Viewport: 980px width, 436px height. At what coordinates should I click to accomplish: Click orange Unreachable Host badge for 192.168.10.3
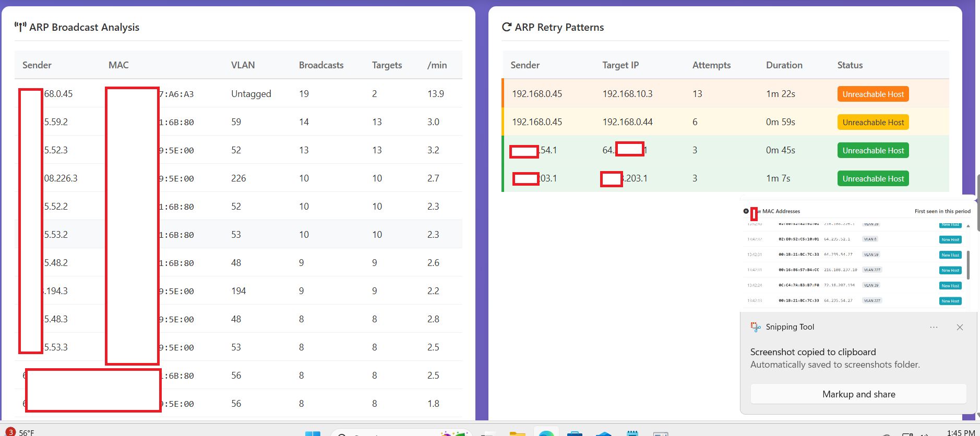click(873, 94)
